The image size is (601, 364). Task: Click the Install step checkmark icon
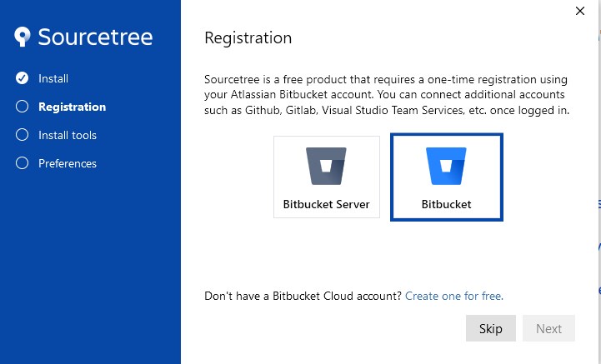coord(23,78)
